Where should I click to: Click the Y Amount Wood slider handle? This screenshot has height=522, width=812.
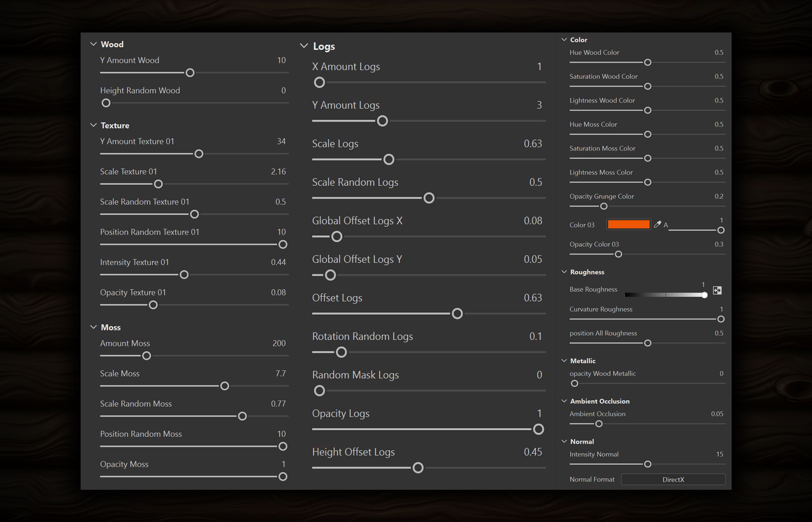(190, 72)
